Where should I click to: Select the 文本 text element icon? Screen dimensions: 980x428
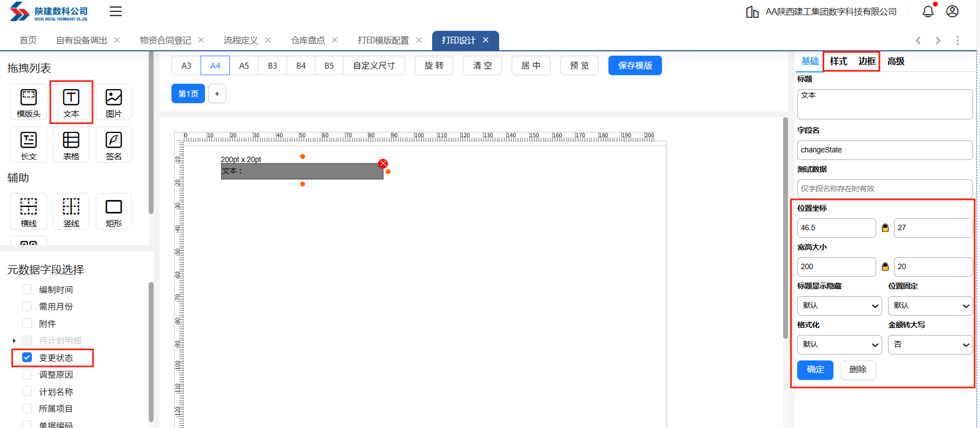pos(71,102)
